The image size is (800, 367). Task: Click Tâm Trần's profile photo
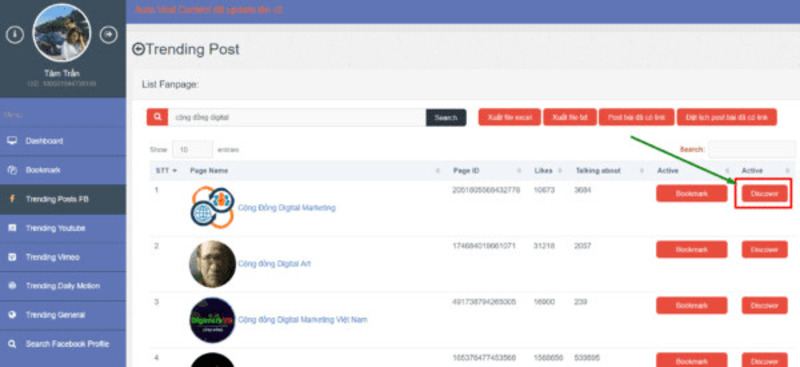(62, 33)
